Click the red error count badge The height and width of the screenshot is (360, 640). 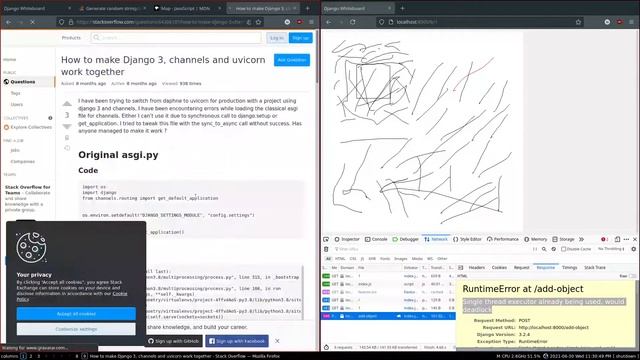[x=604, y=239]
